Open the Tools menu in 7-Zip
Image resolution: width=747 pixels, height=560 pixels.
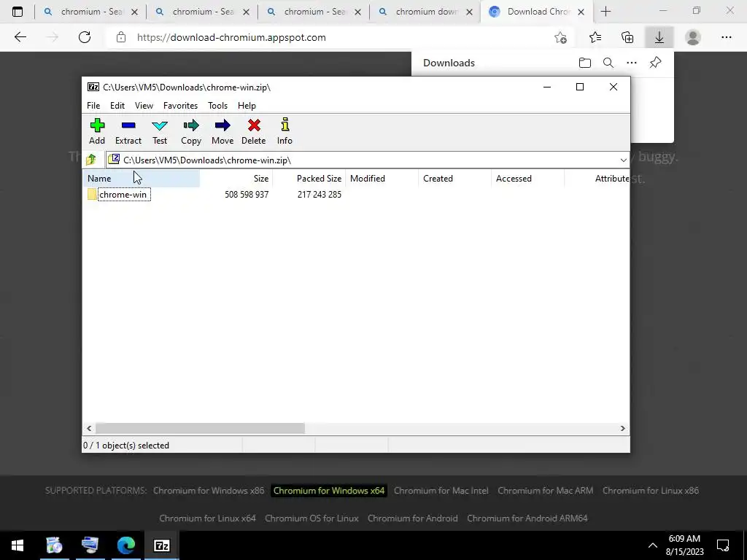pos(217,106)
